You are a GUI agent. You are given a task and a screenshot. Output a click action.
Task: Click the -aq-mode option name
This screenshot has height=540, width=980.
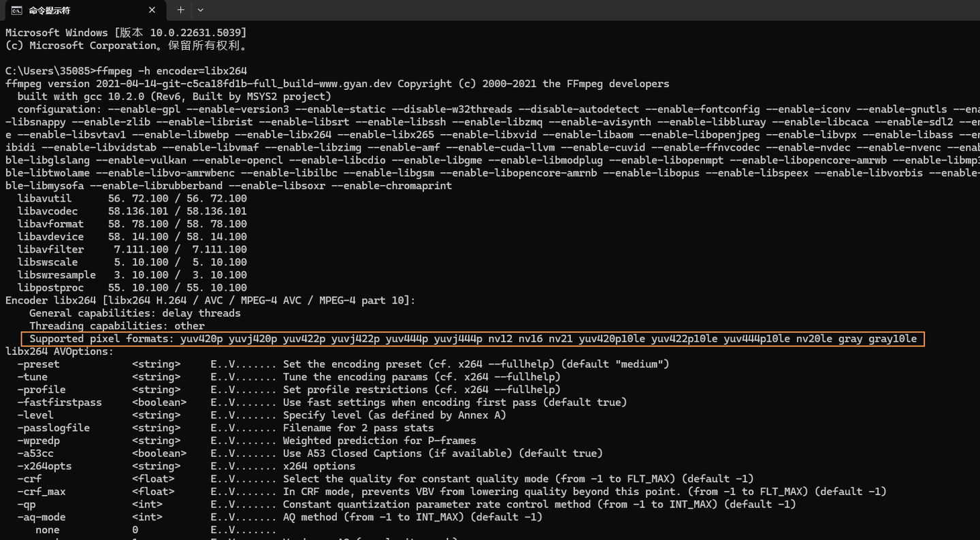(x=41, y=517)
